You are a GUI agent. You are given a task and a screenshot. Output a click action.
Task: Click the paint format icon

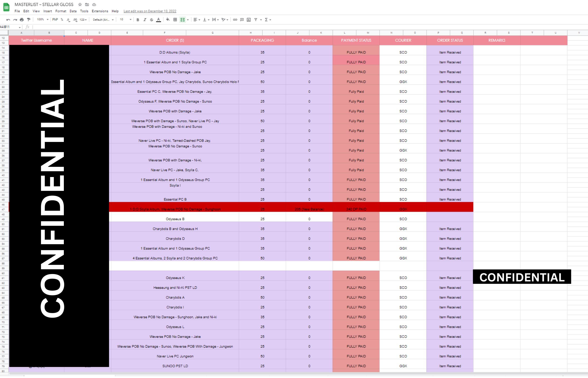tap(29, 20)
